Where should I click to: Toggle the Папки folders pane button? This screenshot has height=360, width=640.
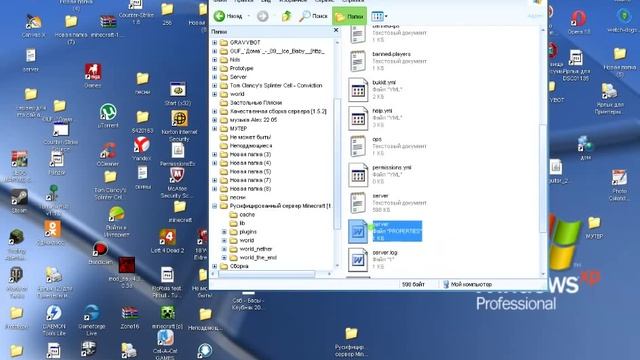349,16
